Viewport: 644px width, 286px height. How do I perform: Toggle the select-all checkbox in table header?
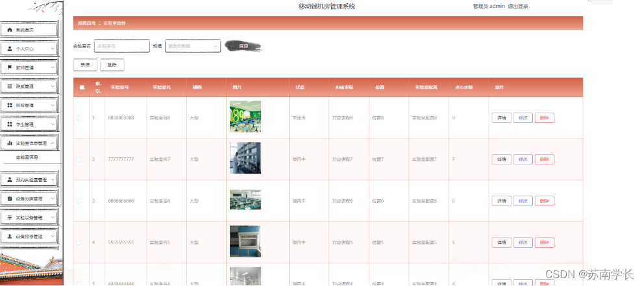[x=81, y=87]
